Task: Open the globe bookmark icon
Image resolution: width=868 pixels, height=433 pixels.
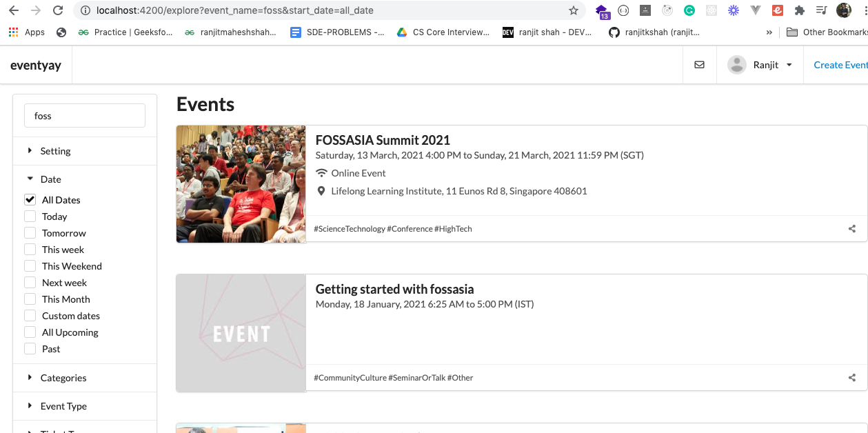Action: (61, 32)
